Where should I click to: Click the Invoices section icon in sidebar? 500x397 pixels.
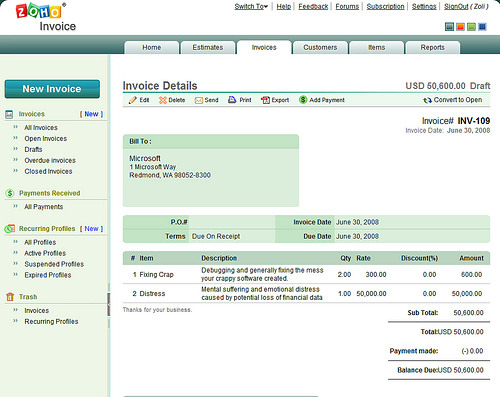(x=9, y=114)
